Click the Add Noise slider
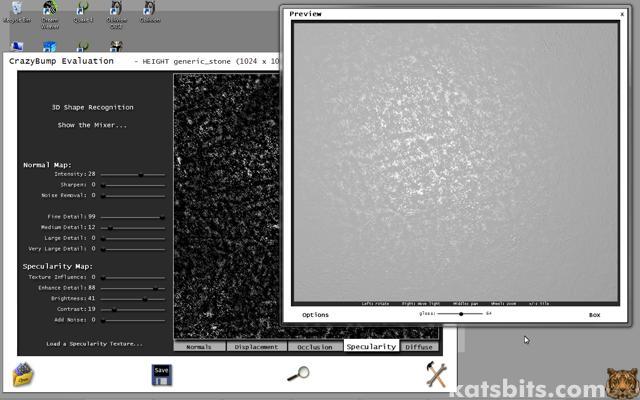The height and width of the screenshot is (400, 640). [133, 320]
